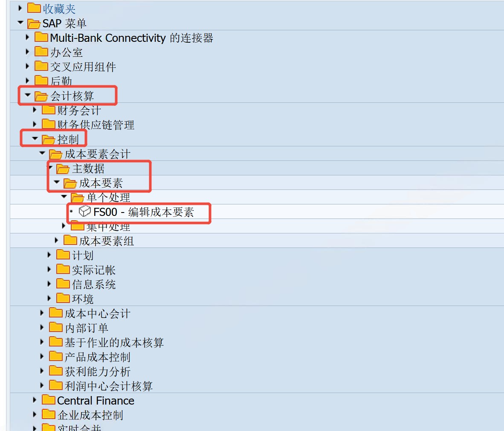Expand the 实际记帐 folder arrow

click(x=49, y=269)
